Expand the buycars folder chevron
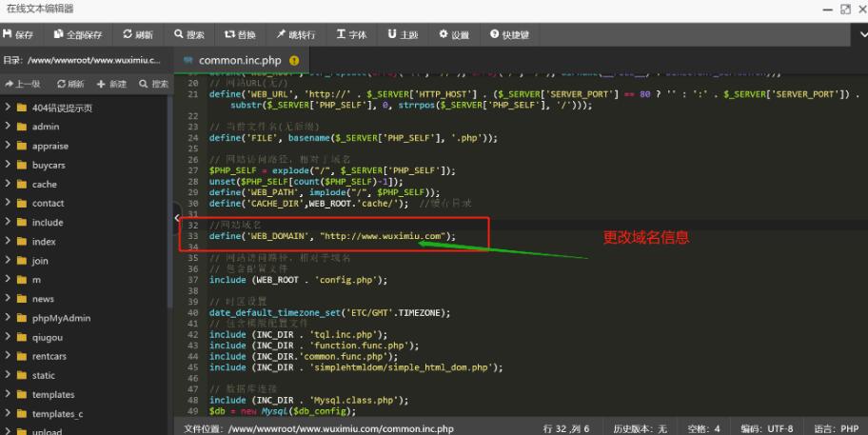This screenshot has width=868, height=435. (x=8, y=165)
